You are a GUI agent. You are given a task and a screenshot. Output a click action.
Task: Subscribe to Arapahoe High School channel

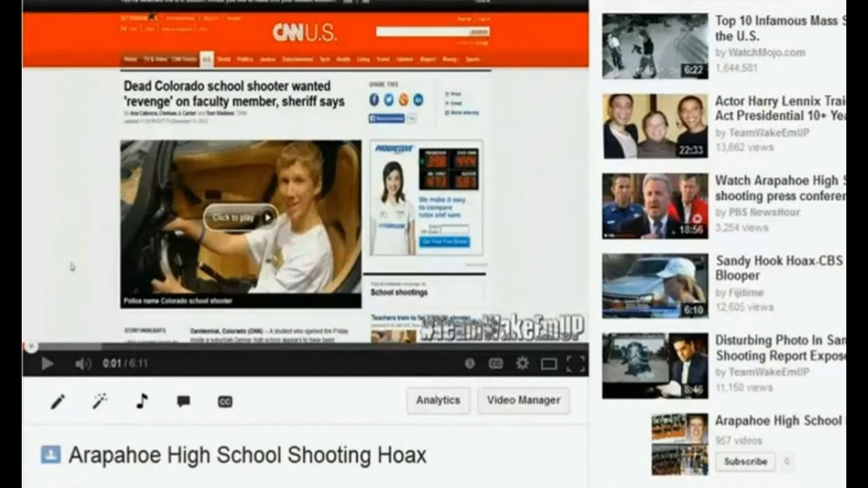(745, 462)
